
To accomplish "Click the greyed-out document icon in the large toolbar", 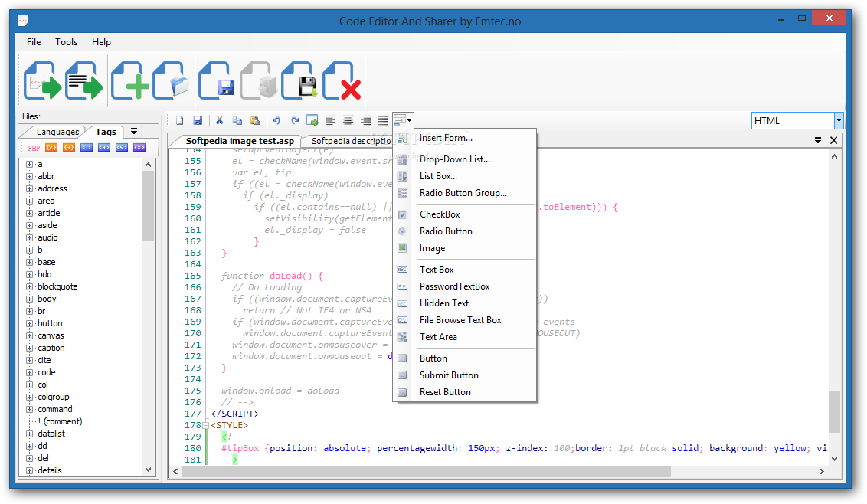I will point(258,80).
